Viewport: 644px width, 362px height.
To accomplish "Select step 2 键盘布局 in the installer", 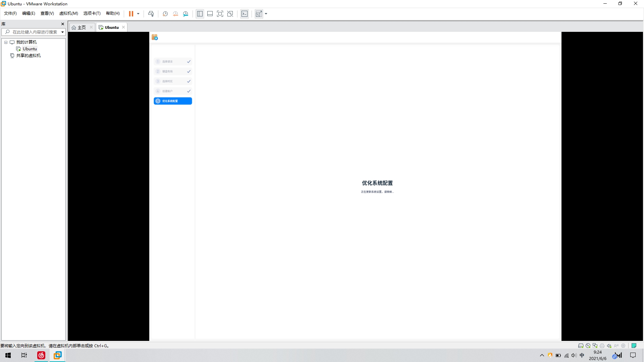I will [x=173, y=71].
